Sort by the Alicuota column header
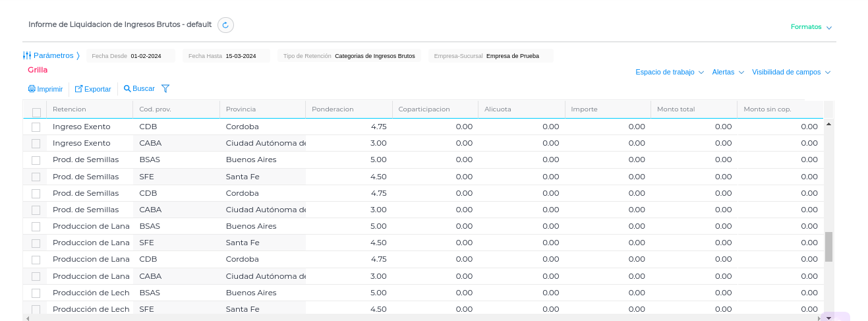This screenshot has height=321, width=868. tap(521, 109)
